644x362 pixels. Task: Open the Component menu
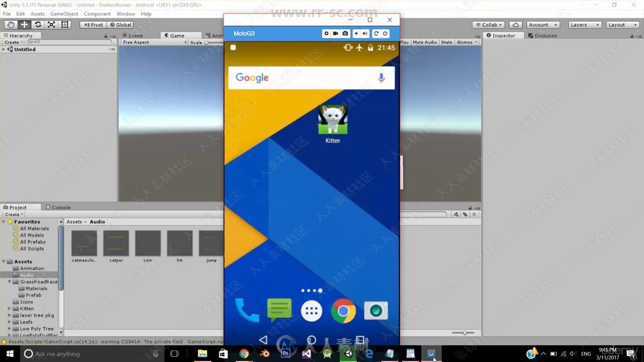pyautogui.click(x=97, y=14)
